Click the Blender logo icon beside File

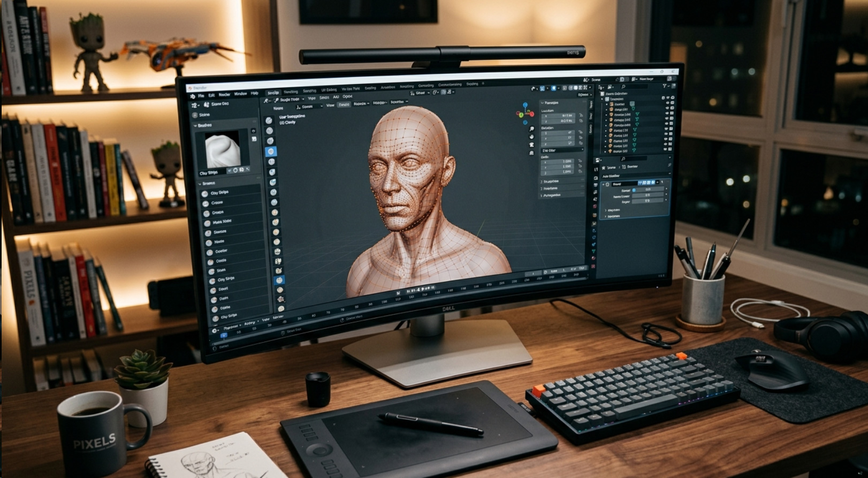pos(193,96)
